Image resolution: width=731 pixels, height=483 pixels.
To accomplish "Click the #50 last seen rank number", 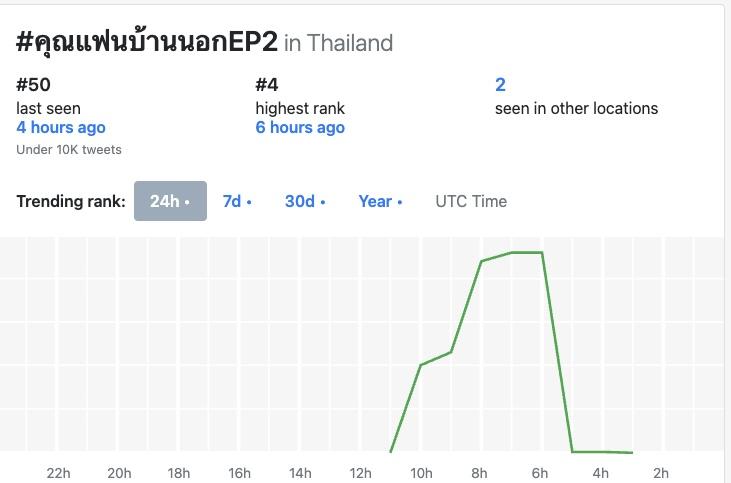I will click(34, 85).
